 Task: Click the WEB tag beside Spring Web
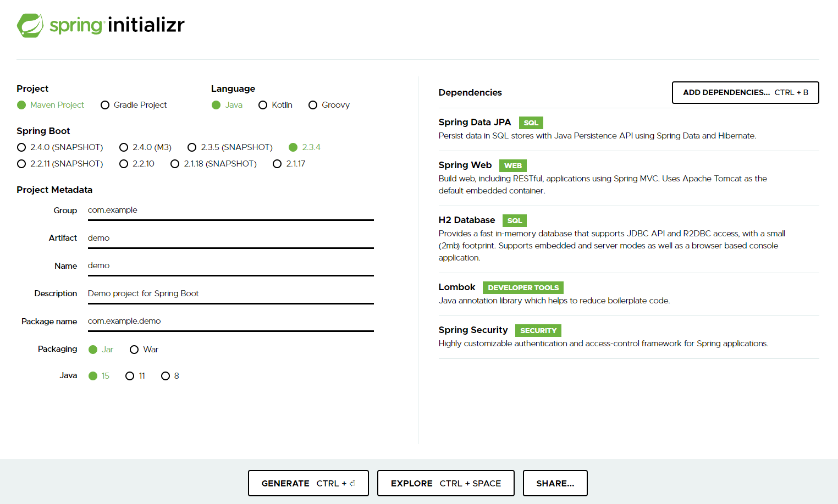point(513,165)
